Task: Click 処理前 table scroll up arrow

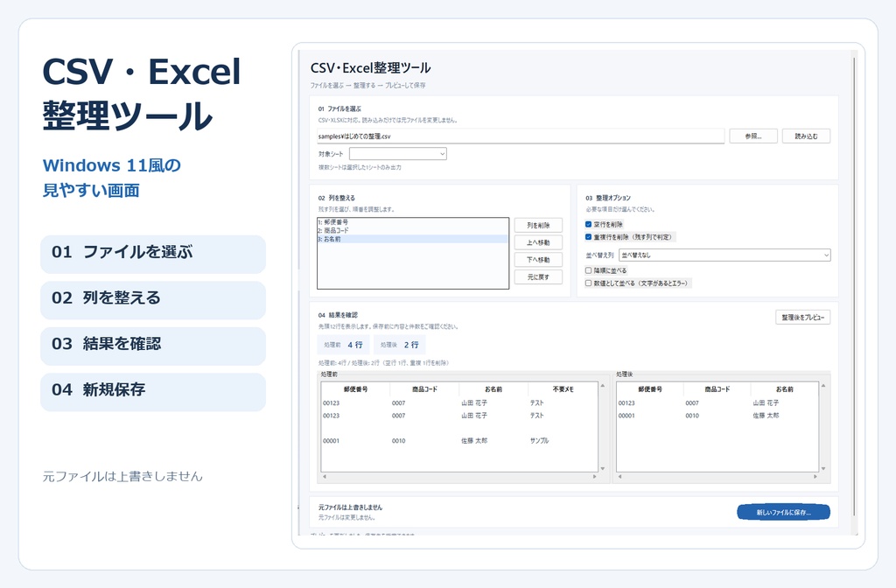Action: tap(602, 386)
